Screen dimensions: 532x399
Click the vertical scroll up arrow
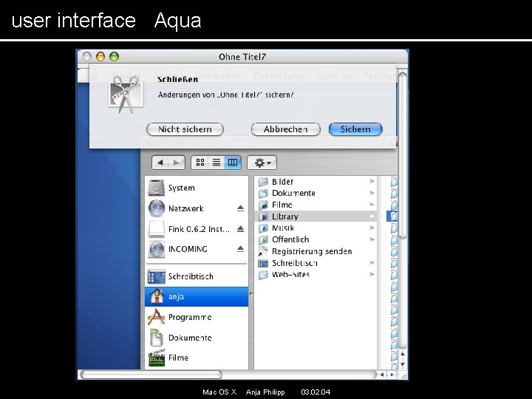pyautogui.click(x=403, y=355)
